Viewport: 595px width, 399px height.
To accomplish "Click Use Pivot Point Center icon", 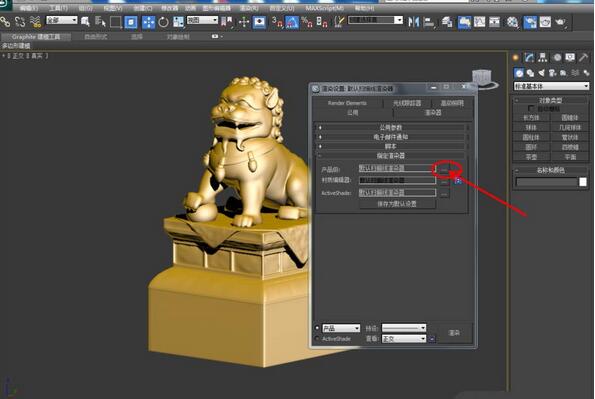I will point(227,22).
